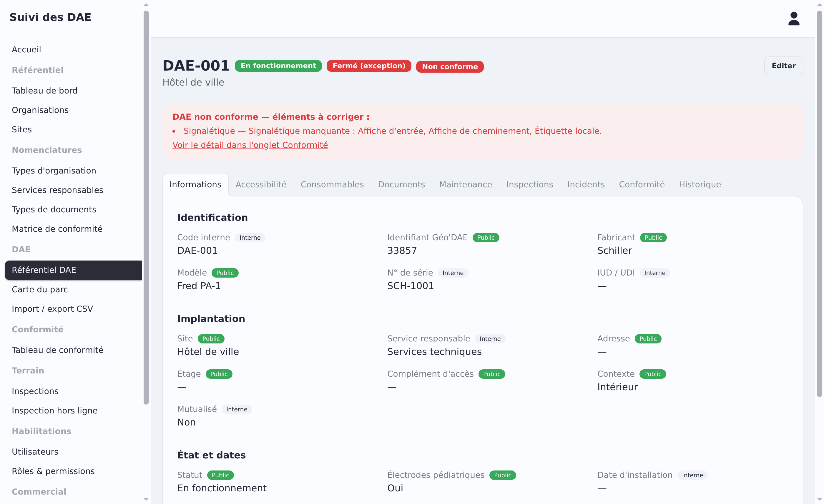Click the serial number SCH-1001
The image size is (824, 504).
pyautogui.click(x=410, y=286)
